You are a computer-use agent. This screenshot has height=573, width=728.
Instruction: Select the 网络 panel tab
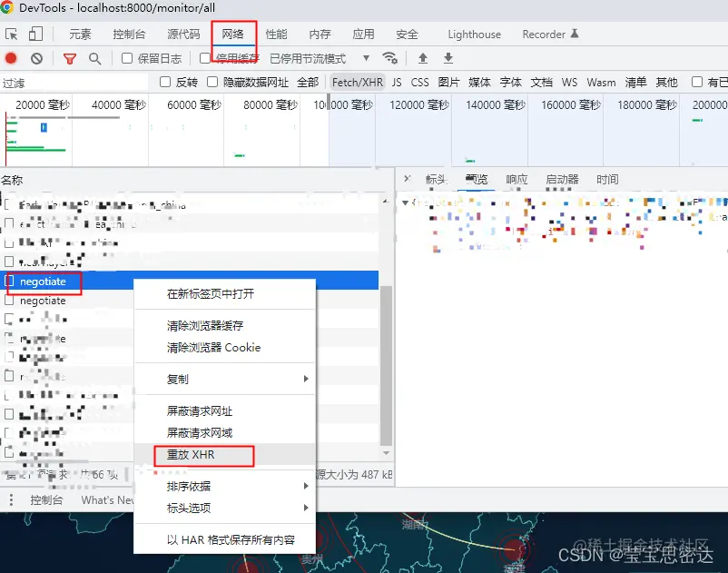[232, 35]
